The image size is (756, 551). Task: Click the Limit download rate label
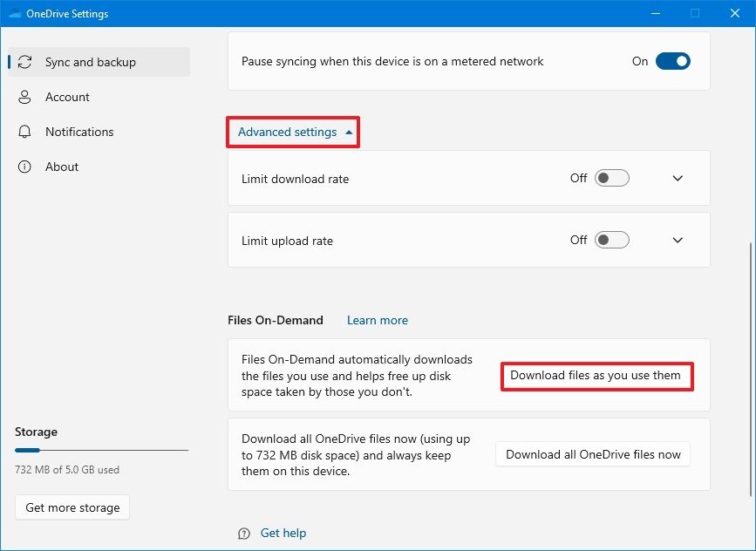[295, 179]
